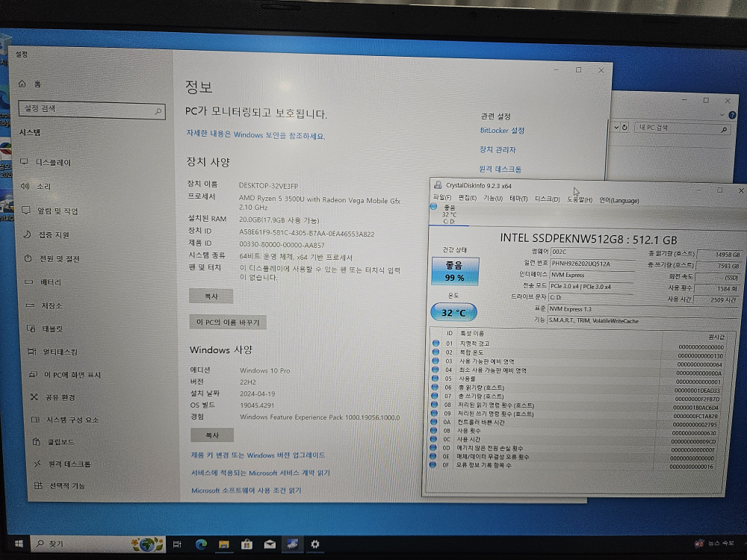Open 디스플레이 settings in sidebar
The image size is (747, 560).
[x=46, y=162]
